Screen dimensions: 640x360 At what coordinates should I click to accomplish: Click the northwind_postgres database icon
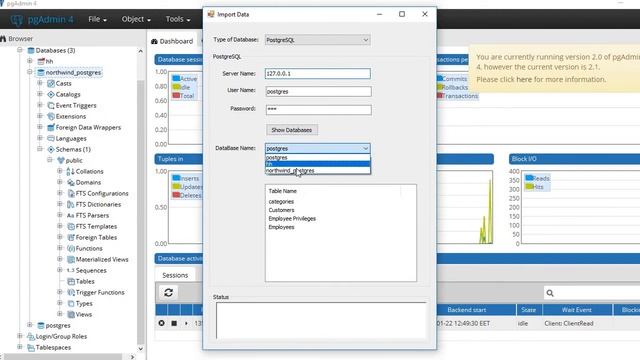point(41,72)
